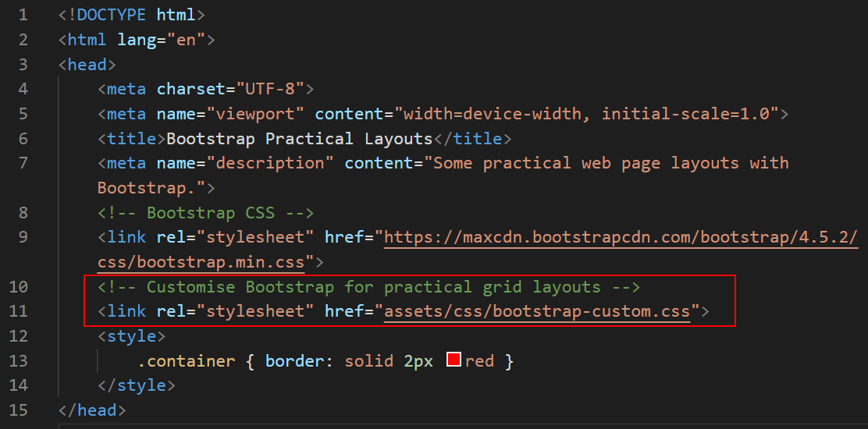Click the DOCTYPE declaration on line 1
The image size is (868, 429).
tap(132, 15)
